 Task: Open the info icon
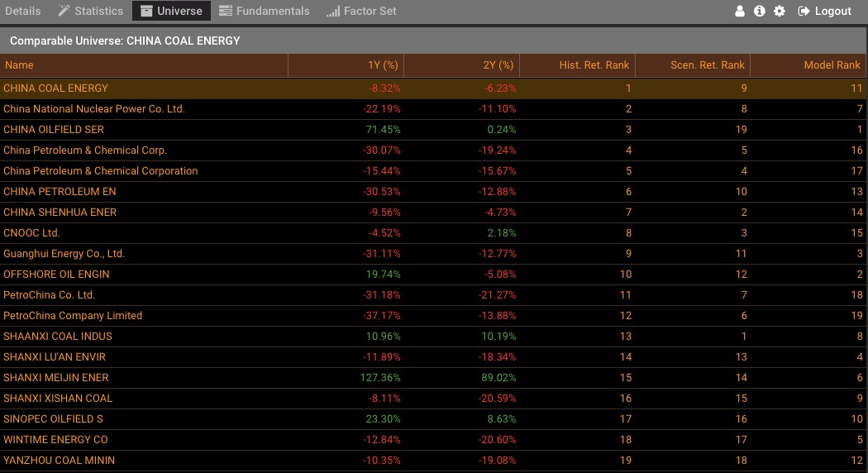pyautogui.click(x=760, y=11)
